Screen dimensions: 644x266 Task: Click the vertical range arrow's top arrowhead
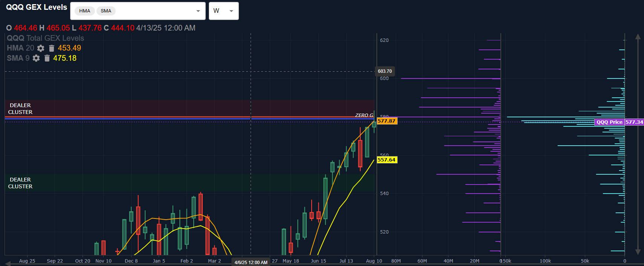point(638,37)
